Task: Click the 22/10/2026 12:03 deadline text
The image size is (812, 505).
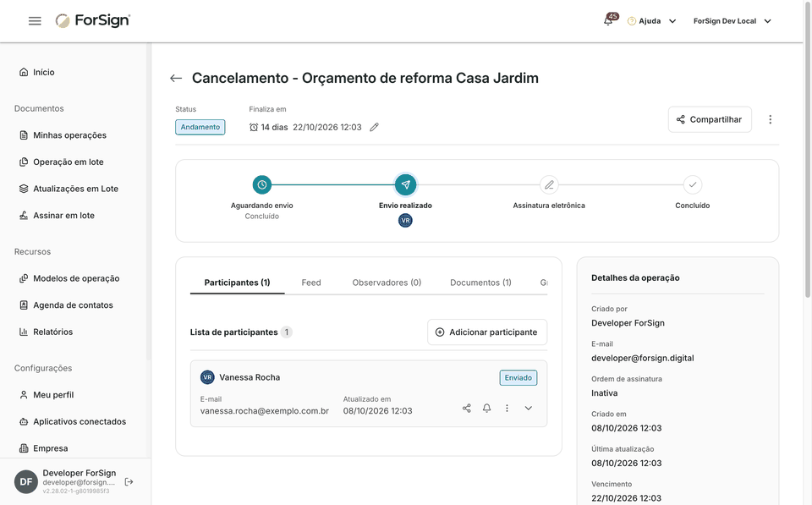Action: (327, 127)
